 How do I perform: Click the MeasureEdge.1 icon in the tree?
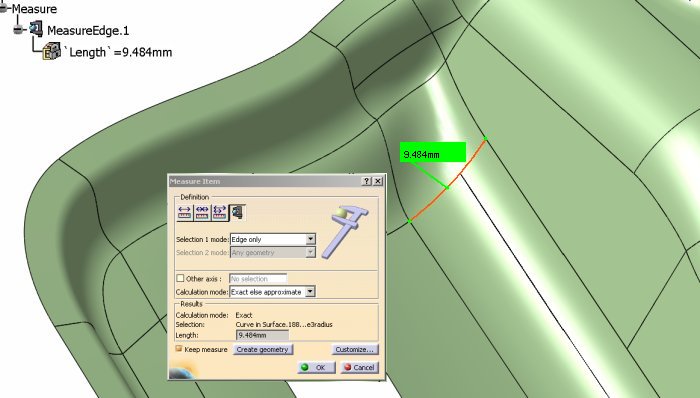point(36,29)
